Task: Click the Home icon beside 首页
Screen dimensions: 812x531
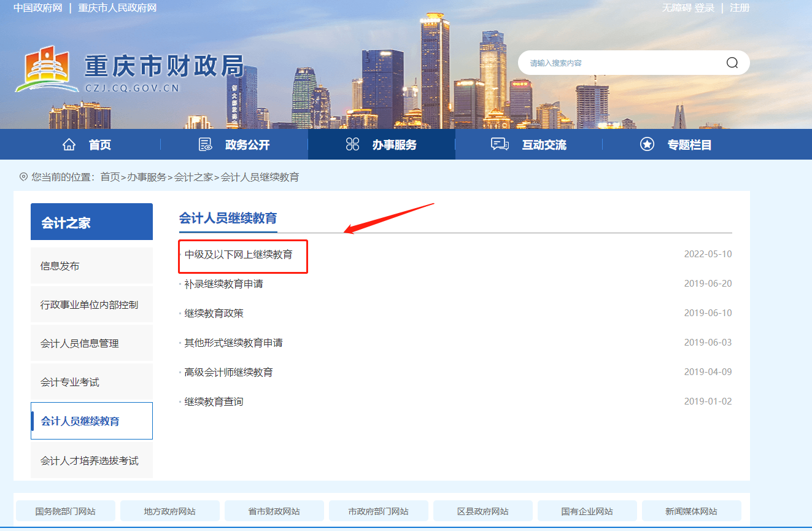Action: [69, 144]
